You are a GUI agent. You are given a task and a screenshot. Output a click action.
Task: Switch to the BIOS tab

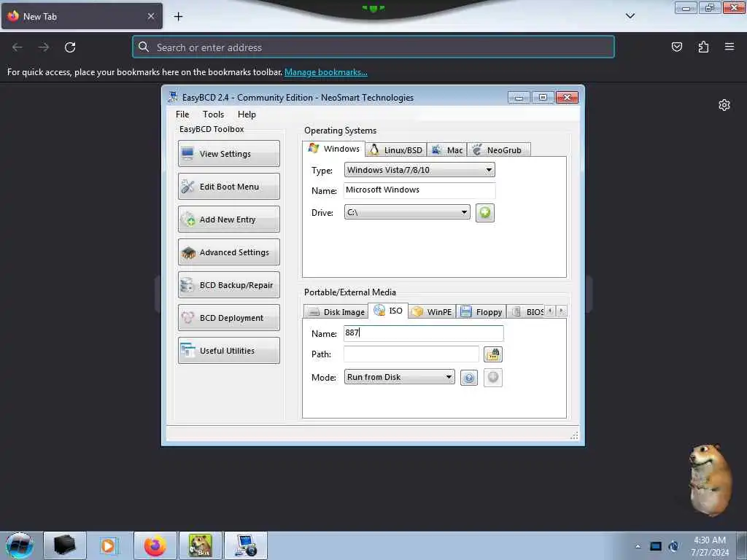[x=526, y=312]
